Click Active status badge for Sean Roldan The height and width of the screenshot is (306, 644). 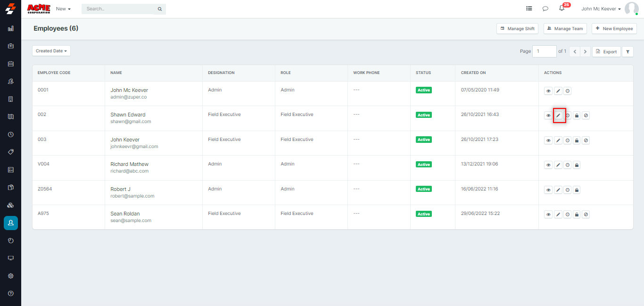tap(424, 214)
